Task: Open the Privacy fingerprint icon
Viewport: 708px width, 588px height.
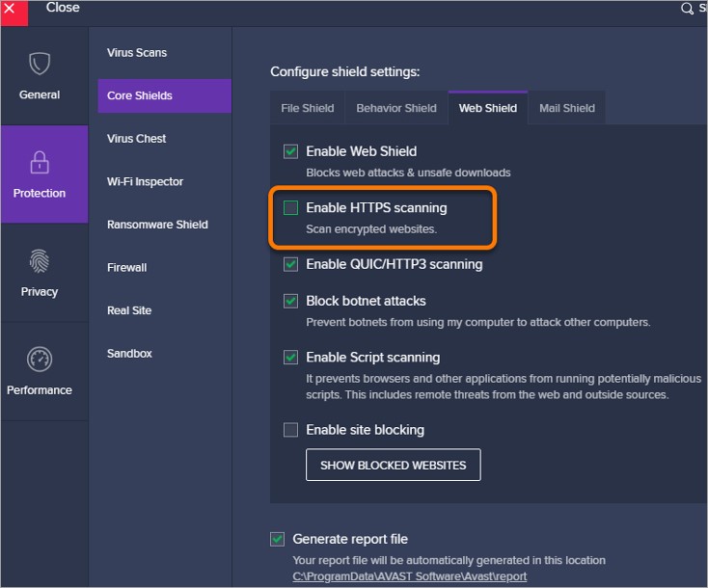Action: pos(40,261)
